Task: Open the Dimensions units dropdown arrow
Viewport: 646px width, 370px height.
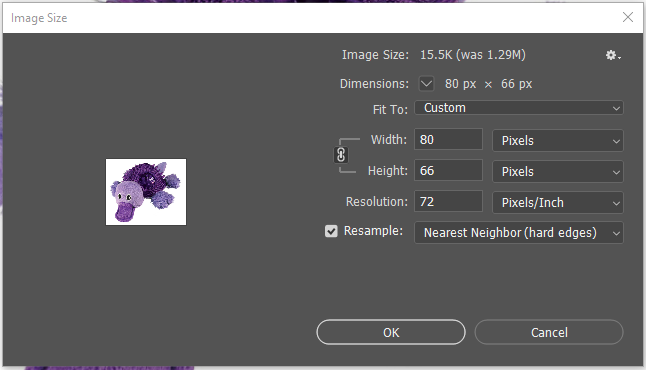Action: coord(426,84)
